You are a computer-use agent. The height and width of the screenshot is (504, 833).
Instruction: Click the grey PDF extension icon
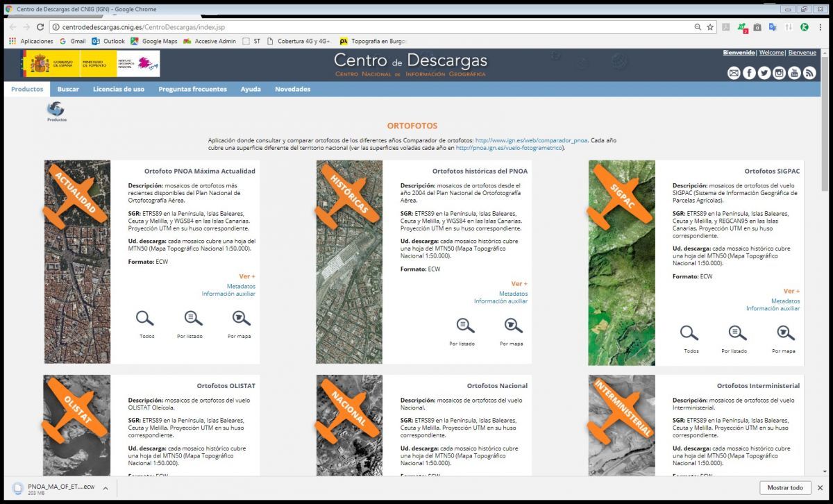(x=727, y=27)
